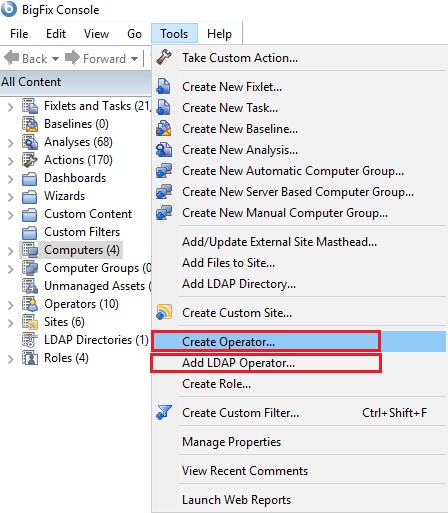448x513 pixels.
Task: Click the funnel icon for Create Custom Filter
Action: coord(164,412)
